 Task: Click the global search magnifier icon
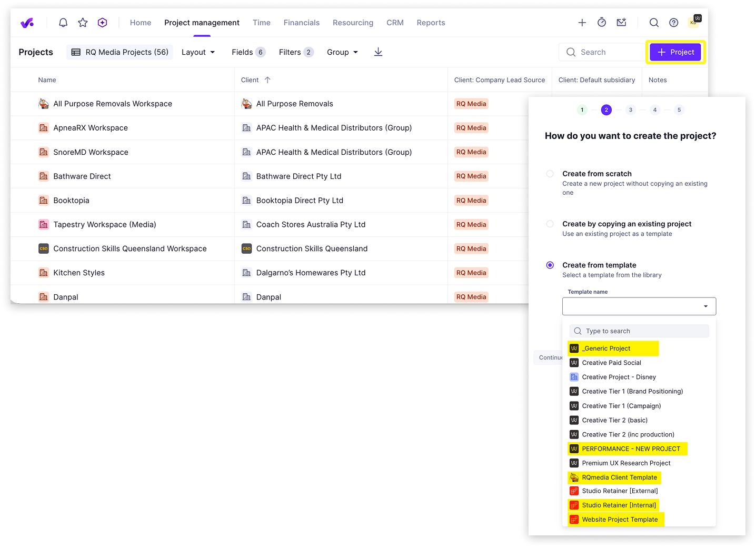[654, 23]
